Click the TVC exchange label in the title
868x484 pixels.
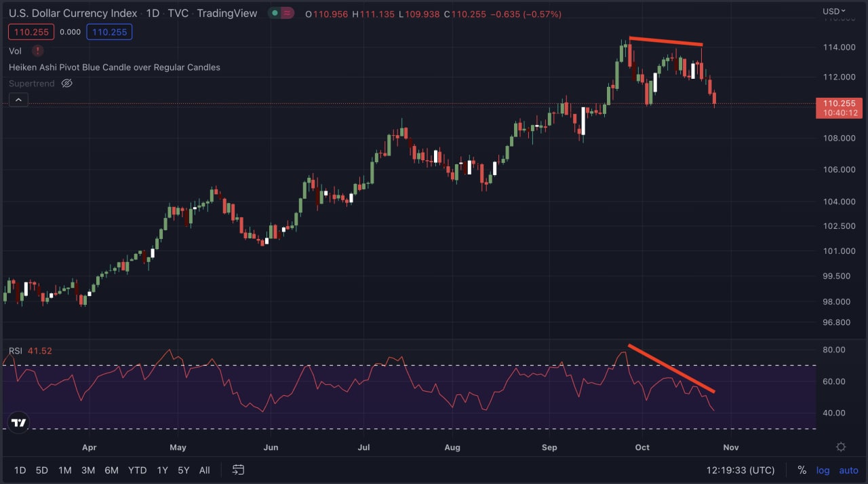coord(178,14)
